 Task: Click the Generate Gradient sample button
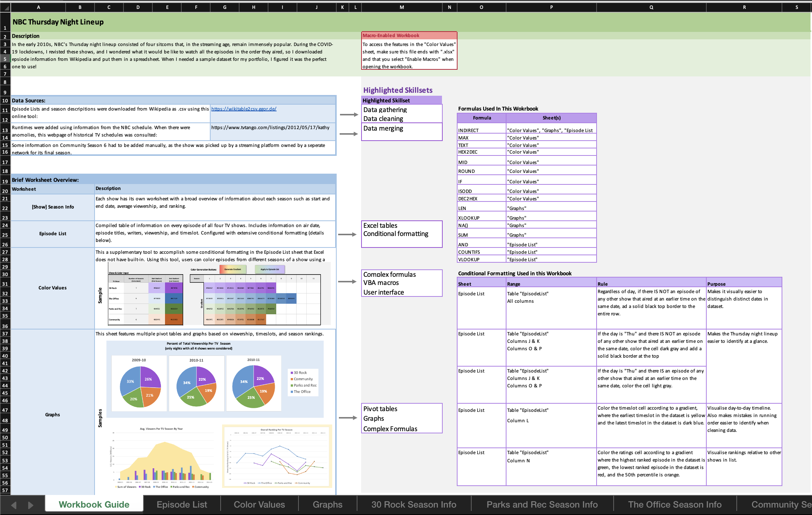232,269
